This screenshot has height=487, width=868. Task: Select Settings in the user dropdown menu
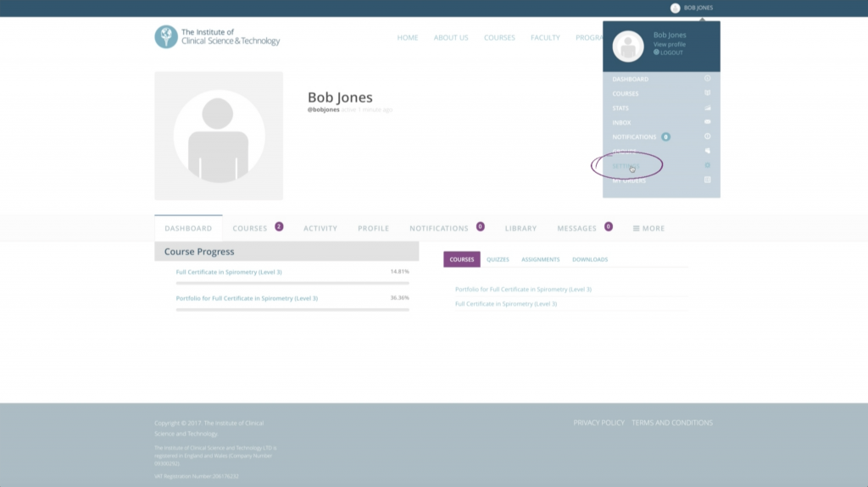pyautogui.click(x=626, y=166)
